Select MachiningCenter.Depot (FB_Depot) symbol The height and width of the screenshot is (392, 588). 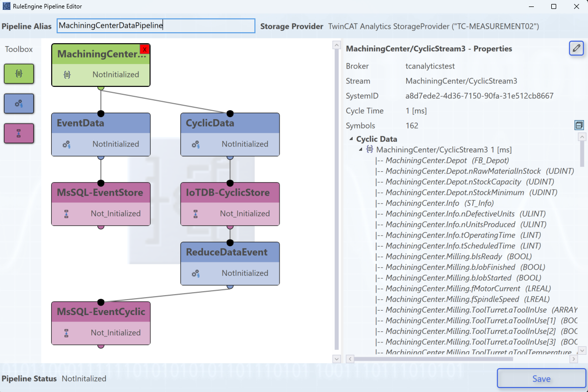point(447,160)
